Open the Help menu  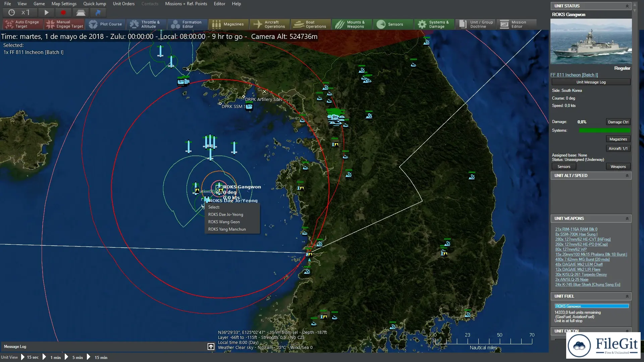coord(236,4)
